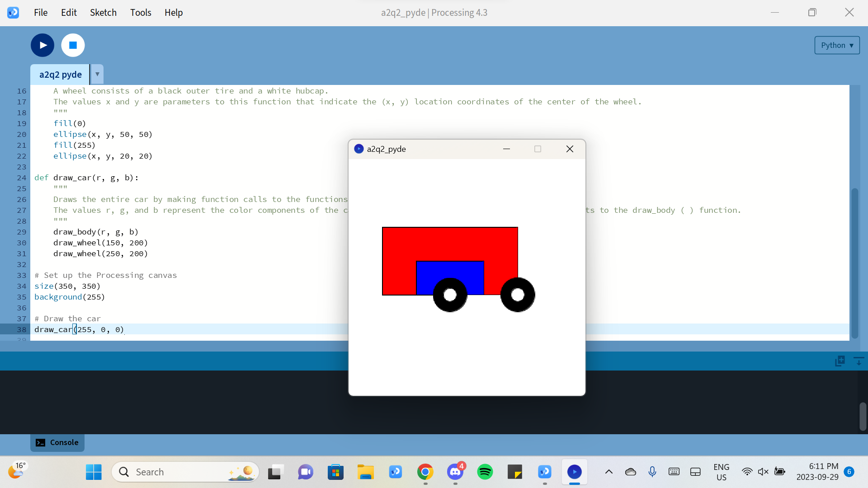Expand the tab options arrow menu
This screenshot has width=868, height=488.
pyautogui.click(x=97, y=74)
